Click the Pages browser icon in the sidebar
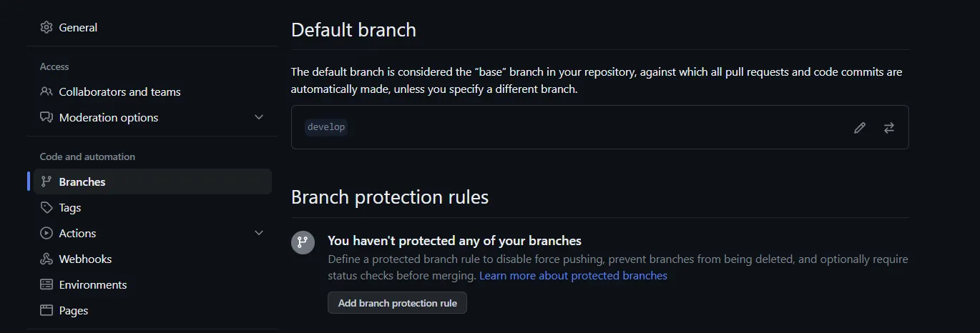This screenshot has height=333, width=980. click(x=46, y=310)
